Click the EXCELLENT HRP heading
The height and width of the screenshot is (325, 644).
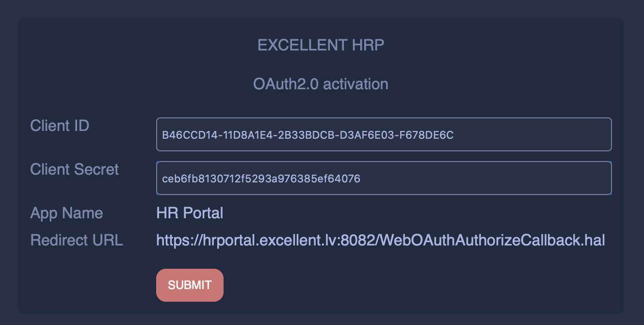coord(321,45)
